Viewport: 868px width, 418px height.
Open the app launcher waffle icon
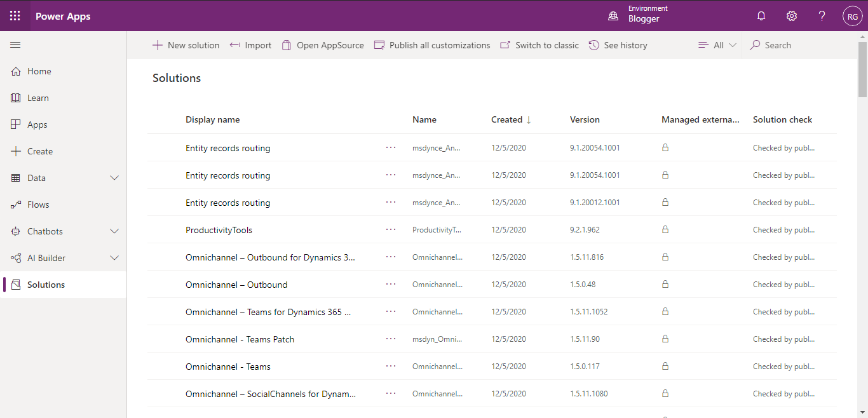(14, 15)
